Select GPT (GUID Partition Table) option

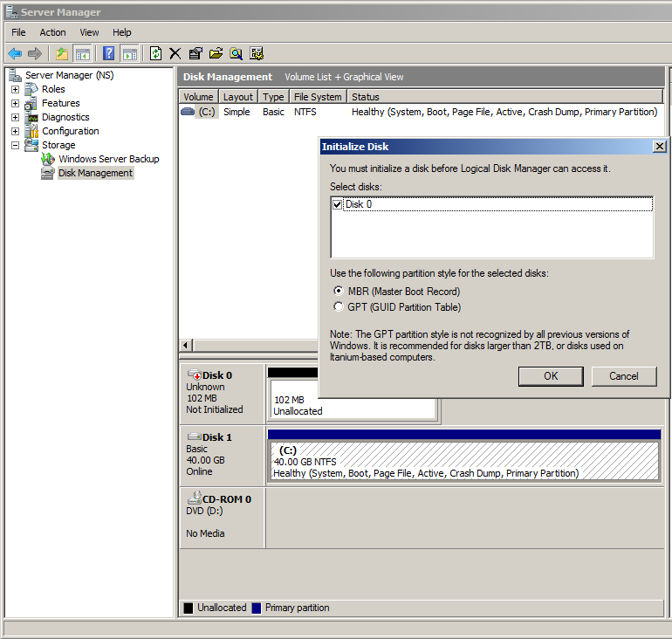[x=339, y=306]
